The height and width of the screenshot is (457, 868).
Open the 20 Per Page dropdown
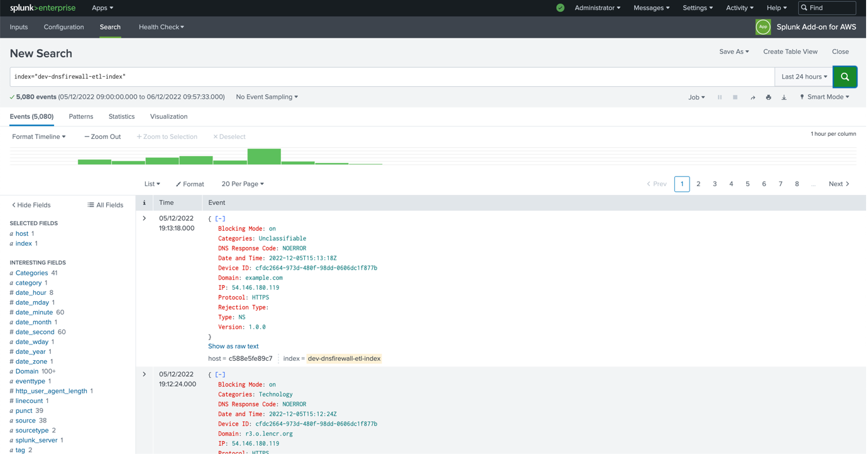coord(242,184)
